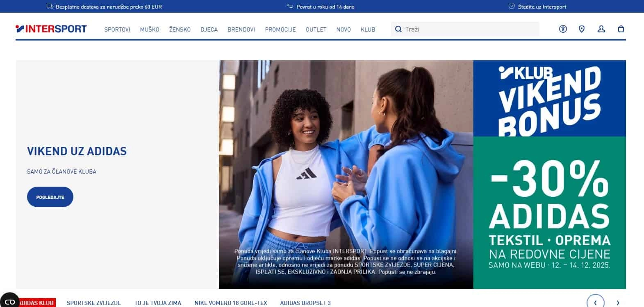The height and width of the screenshot is (307, 644).
Task: Click the Intersport logo
Action: click(51, 29)
